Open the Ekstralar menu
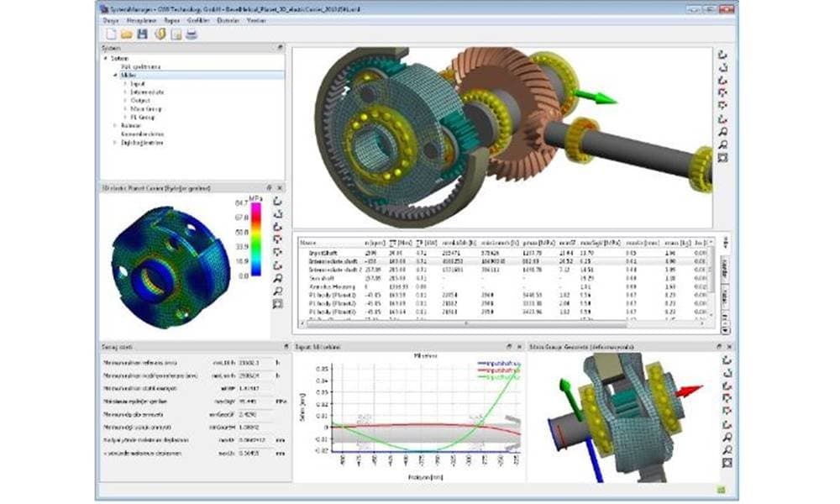This screenshot has width=840, height=504. [x=228, y=20]
